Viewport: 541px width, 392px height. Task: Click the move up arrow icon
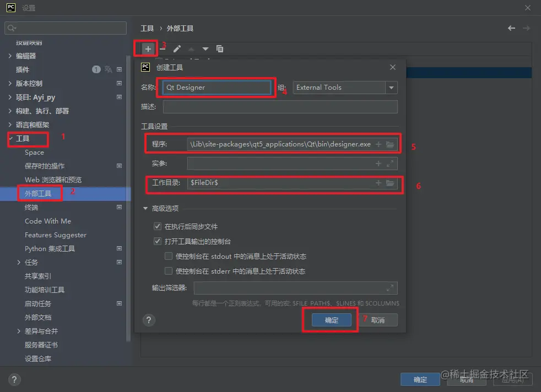pyautogui.click(x=191, y=49)
